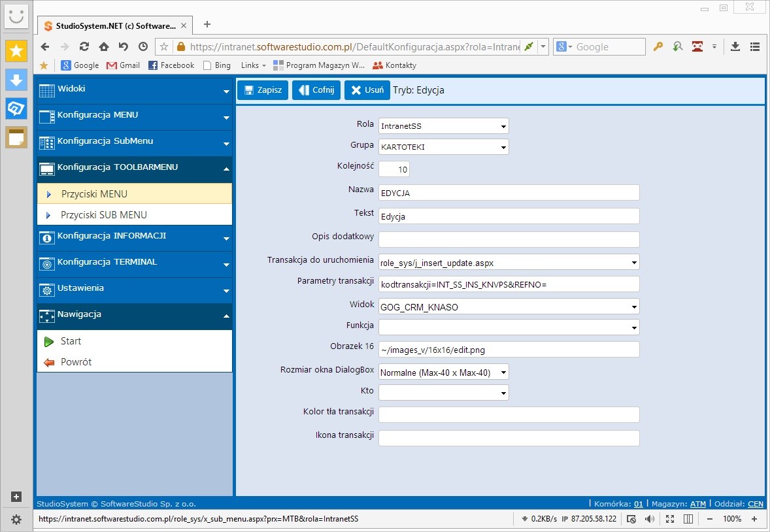The height and width of the screenshot is (532, 770).
Task: Expand the Ustawienia section
Action: [135, 290]
